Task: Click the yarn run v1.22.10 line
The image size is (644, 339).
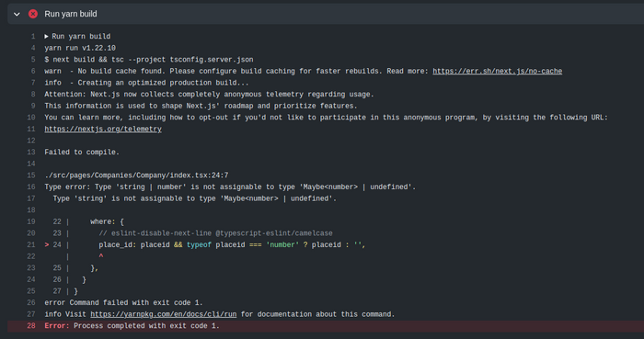Action: [x=80, y=48]
